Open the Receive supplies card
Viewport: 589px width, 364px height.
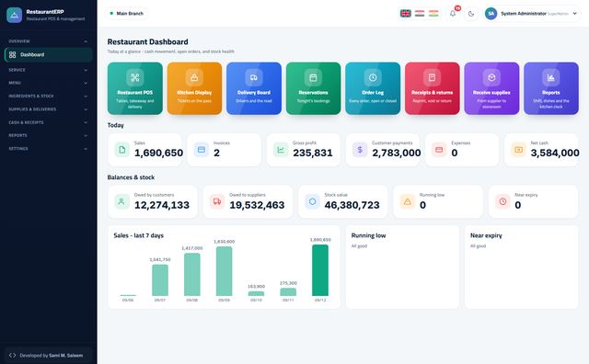491,88
